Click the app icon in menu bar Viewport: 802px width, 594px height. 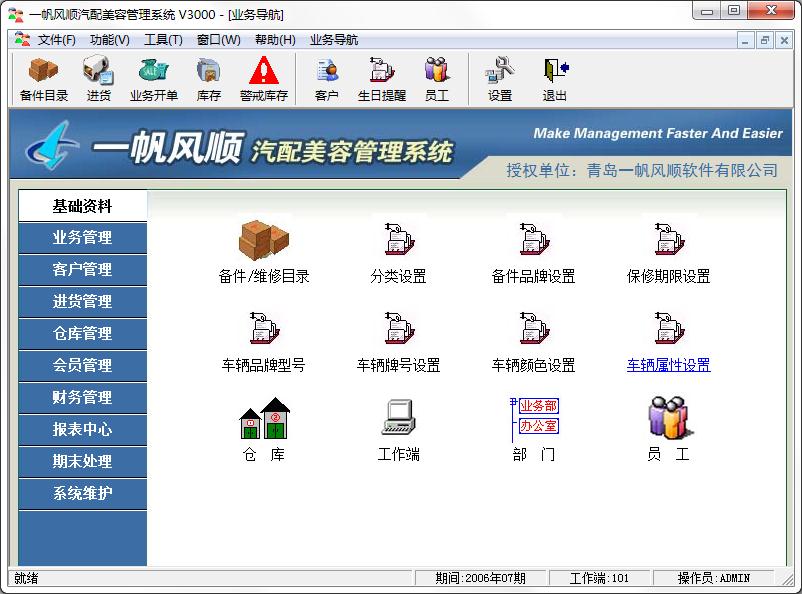pyautogui.click(x=21, y=39)
